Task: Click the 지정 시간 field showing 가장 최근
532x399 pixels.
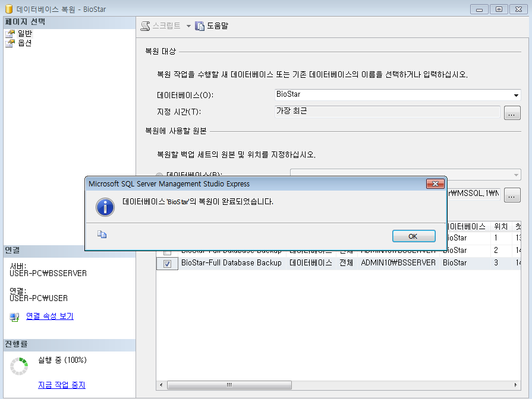Action: click(387, 112)
